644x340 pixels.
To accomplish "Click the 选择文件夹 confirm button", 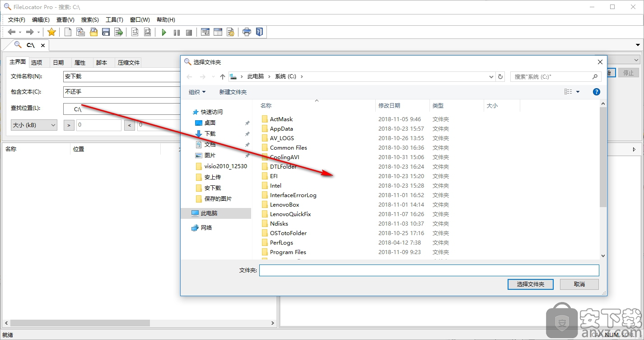I will 530,284.
